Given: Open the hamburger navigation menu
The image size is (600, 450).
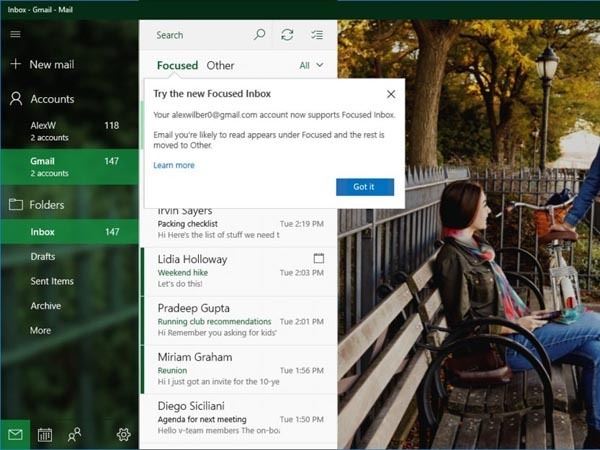Looking at the screenshot, I should point(15,34).
